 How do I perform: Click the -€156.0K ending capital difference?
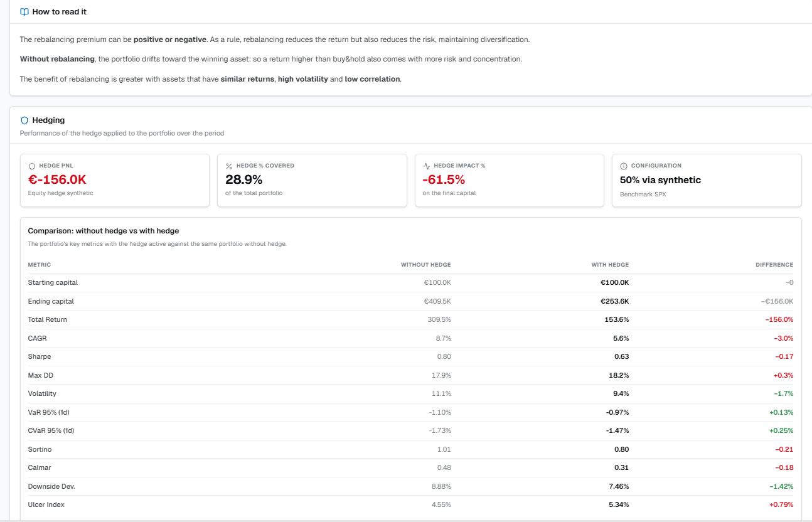(777, 301)
